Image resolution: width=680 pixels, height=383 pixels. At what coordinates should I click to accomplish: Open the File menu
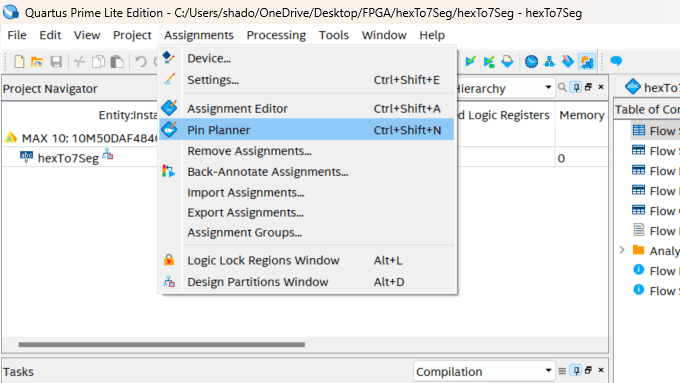(17, 35)
